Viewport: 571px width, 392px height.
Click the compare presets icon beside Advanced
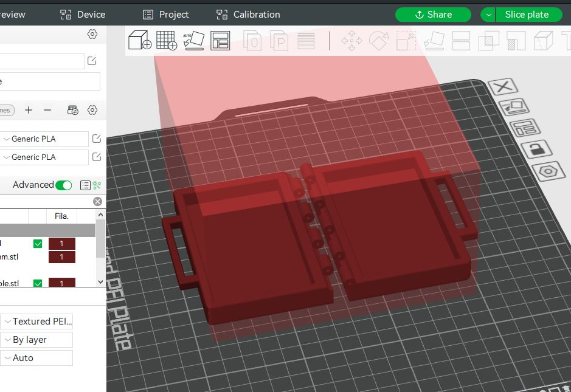point(97,185)
